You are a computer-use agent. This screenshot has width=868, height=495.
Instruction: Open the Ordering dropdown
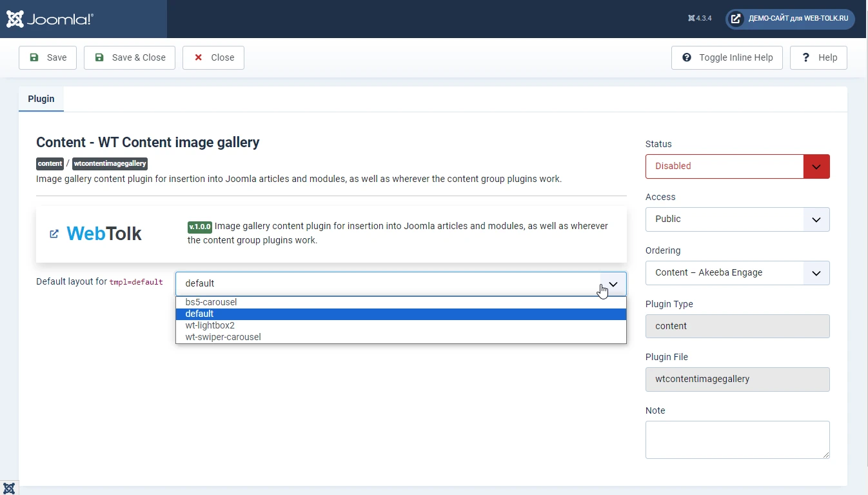pos(737,273)
